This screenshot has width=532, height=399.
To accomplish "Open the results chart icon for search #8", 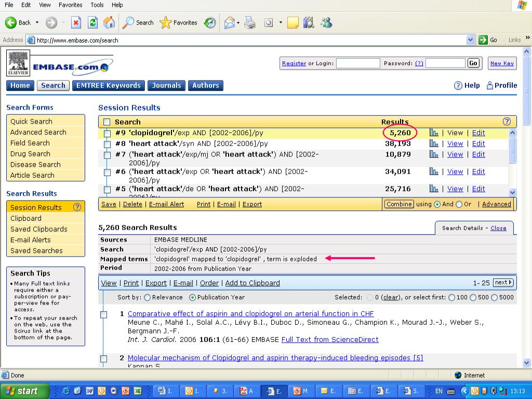I will point(434,143).
